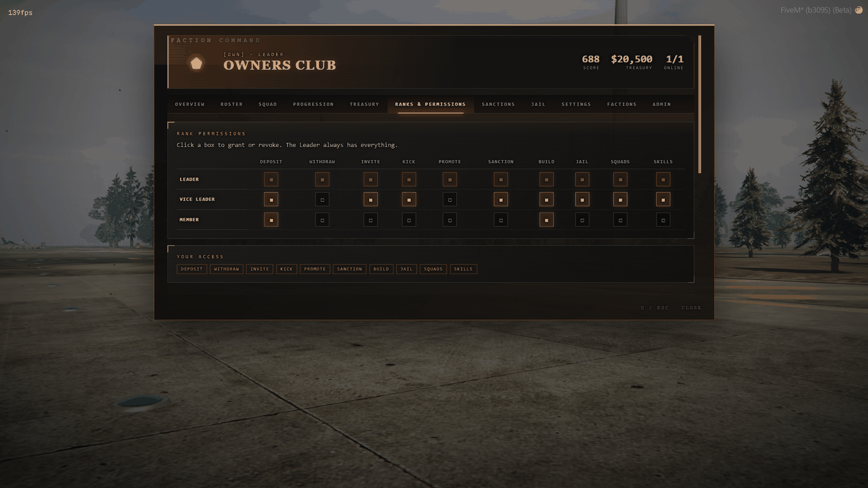Screen dimensions: 868x488
Task: Grant Invite permission to Member
Action: pos(371,220)
